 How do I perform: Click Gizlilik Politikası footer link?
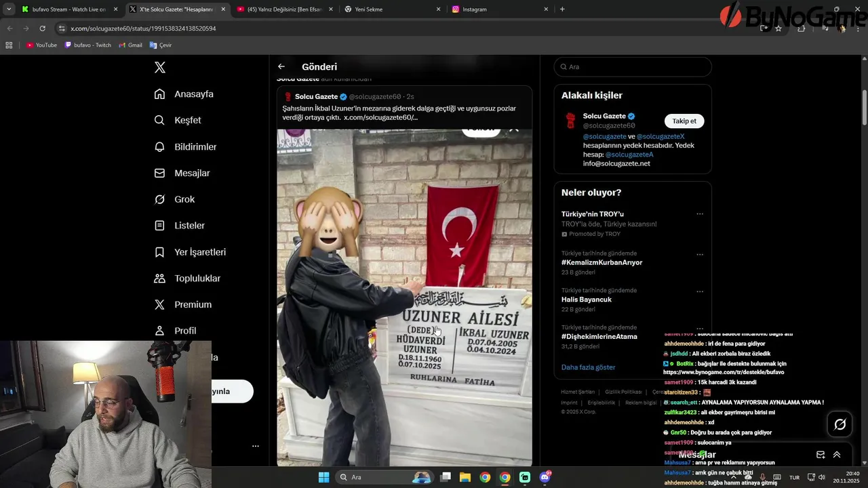tap(623, 392)
